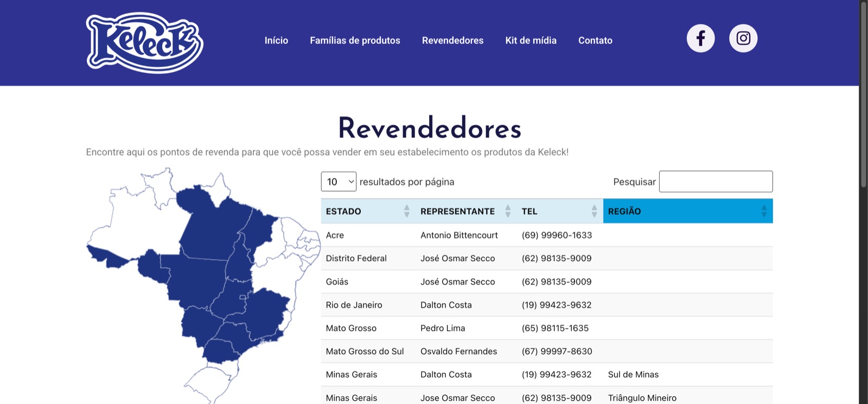
Task: Sort table by Tel column arrows
Action: (594, 211)
